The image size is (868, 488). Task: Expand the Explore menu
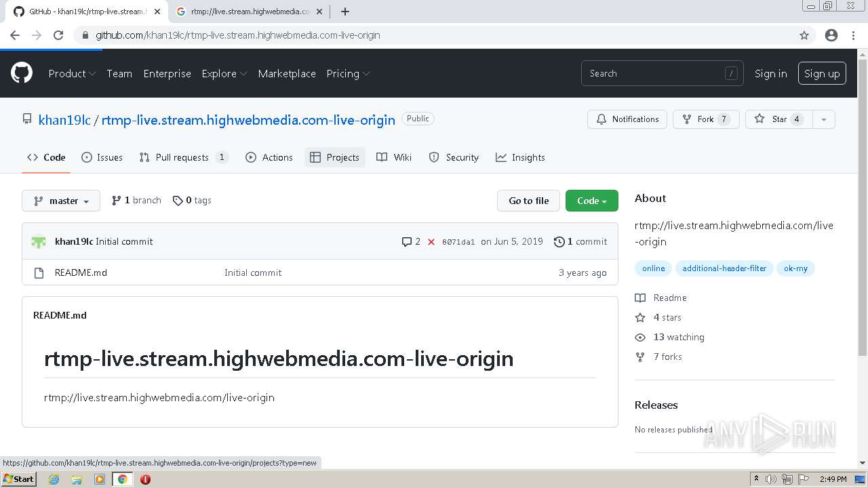coord(224,73)
